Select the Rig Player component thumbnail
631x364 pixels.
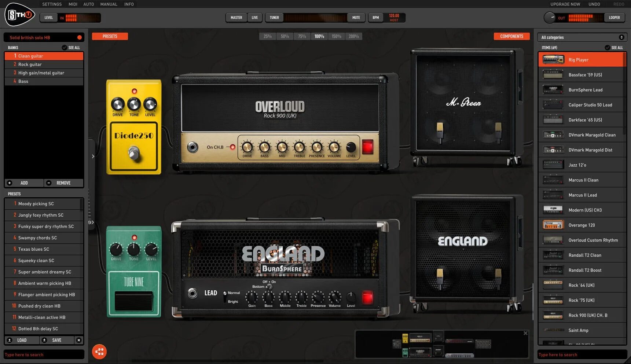[553, 60]
